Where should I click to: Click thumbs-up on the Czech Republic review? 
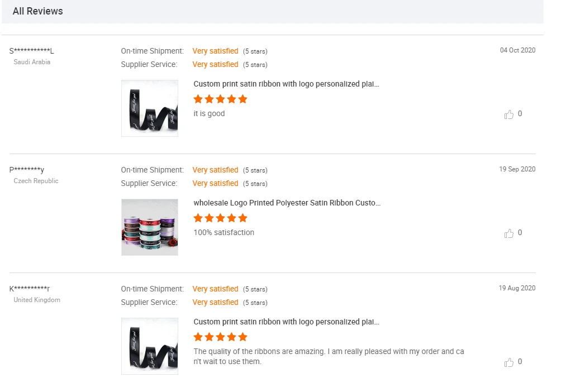509,233
